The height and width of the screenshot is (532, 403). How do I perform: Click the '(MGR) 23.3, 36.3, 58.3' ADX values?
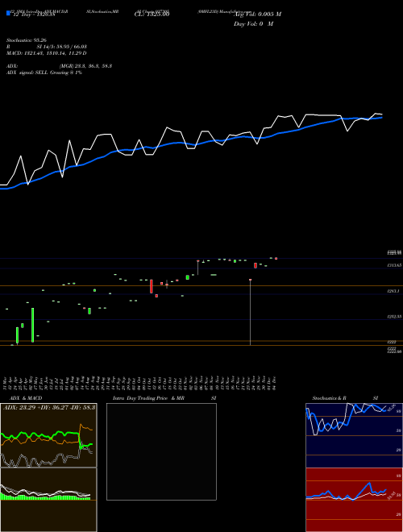(85, 66)
